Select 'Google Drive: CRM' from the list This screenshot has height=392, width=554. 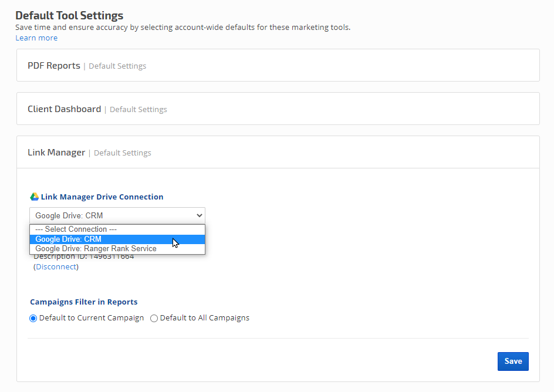(68, 239)
